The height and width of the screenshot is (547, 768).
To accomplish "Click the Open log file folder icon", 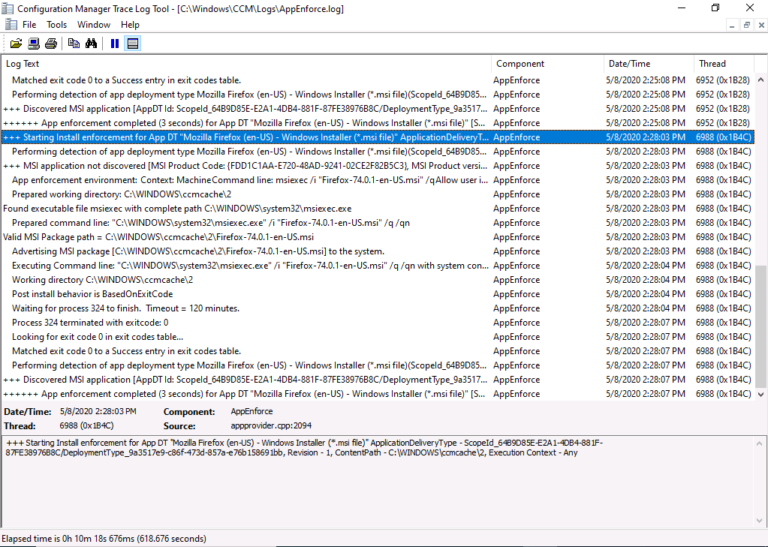I will (16, 43).
